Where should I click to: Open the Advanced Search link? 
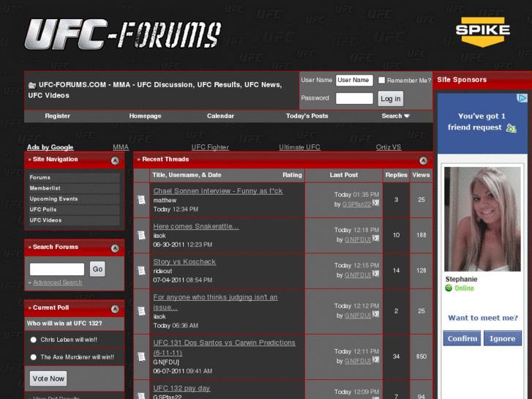pyautogui.click(x=58, y=282)
